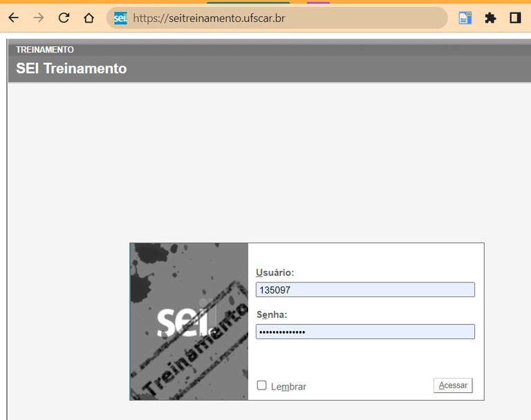Click the SEI Treinamento logo image
The image size is (531, 420).
tap(189, 321)
